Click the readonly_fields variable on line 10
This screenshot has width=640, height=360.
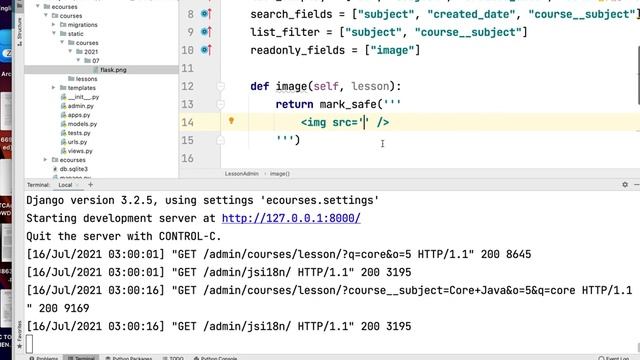(x=298, y=50)
